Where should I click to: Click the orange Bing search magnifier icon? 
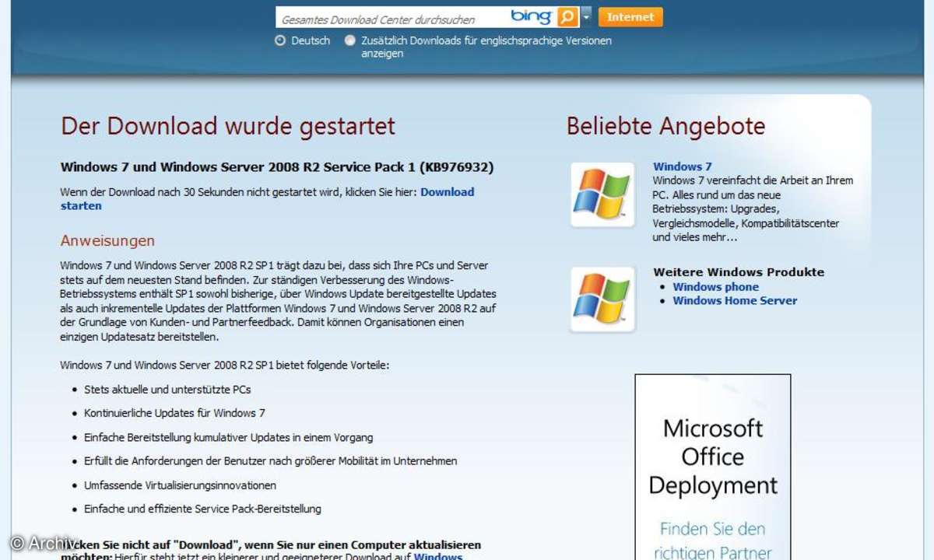568,17
